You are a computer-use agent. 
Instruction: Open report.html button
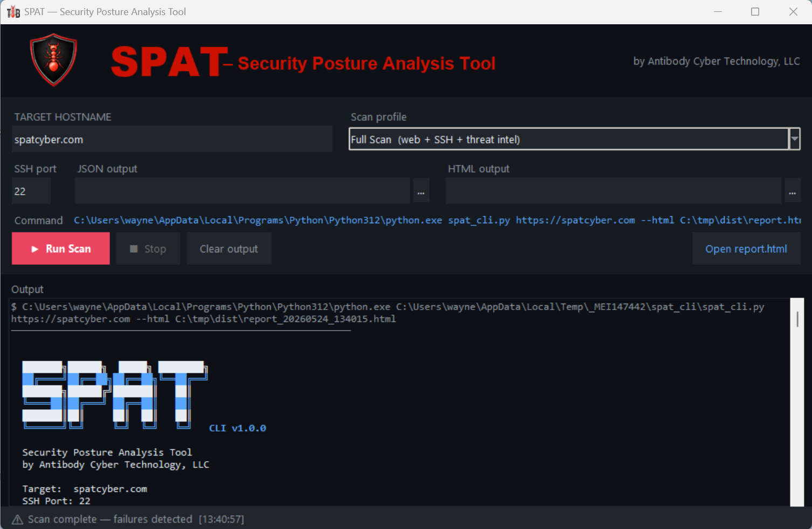pyautogui.click(x=746, y=249)
